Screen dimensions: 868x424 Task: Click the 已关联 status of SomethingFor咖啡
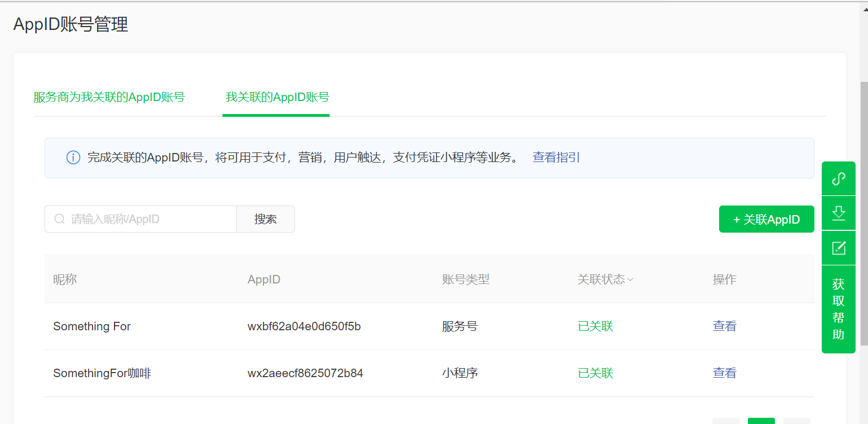595,373
